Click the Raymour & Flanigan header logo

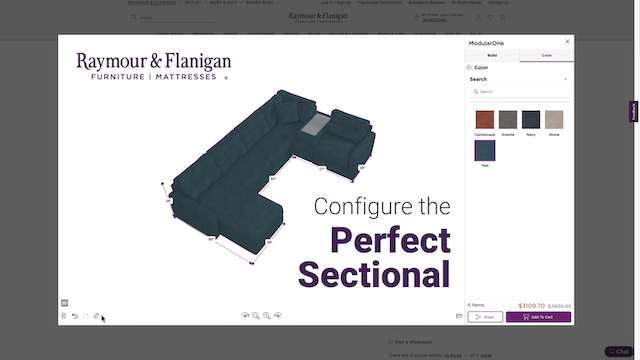(x=318, y=17)
